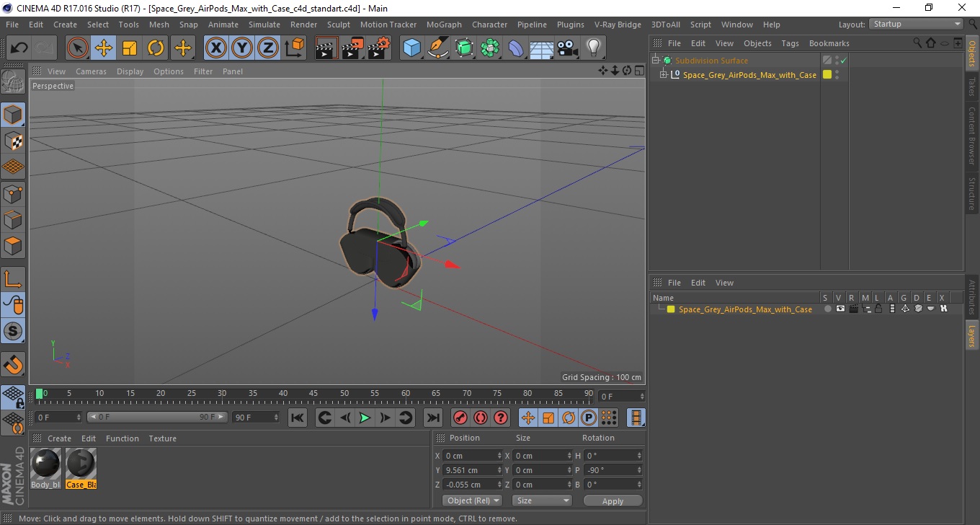
Task: Click the Floor environment icon
Action: click(541, 48)
